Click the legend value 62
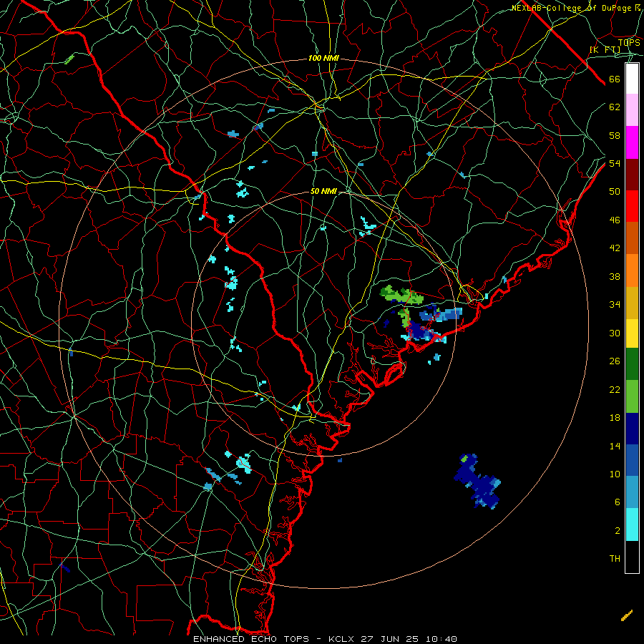Screen dimensions: 644x644 [615, 107]
